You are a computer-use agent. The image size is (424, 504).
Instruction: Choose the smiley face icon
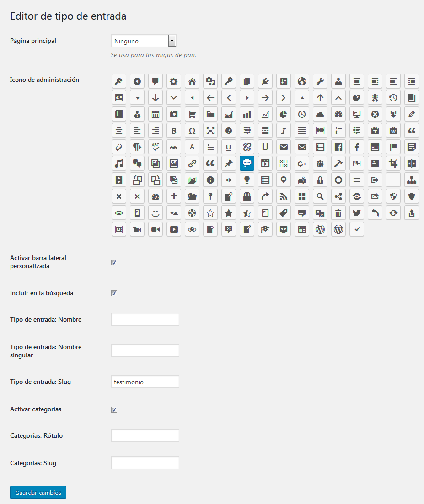point(156,212)
